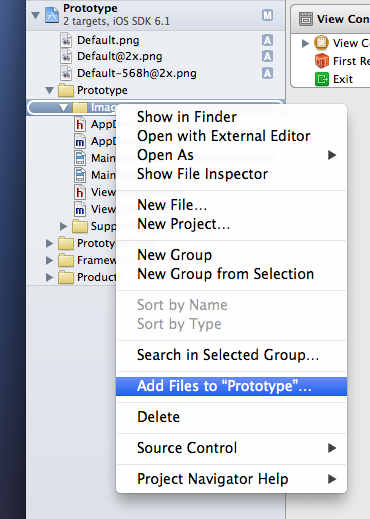Expand the PrototypeTests group triangle
Image resolution: width=370 pixels, height=519 pixels.
[x=49, y=243]
